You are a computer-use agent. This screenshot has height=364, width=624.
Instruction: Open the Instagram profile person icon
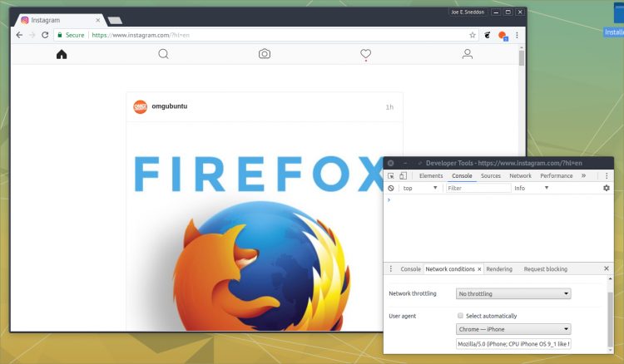pyautogui.click(x=468, y=54)
